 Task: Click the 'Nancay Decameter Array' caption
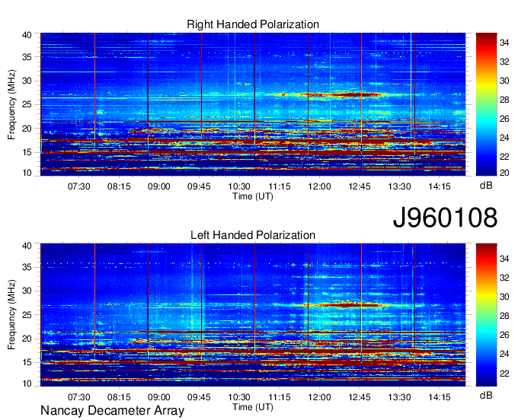pyautogui.click(x=112, y=410)
